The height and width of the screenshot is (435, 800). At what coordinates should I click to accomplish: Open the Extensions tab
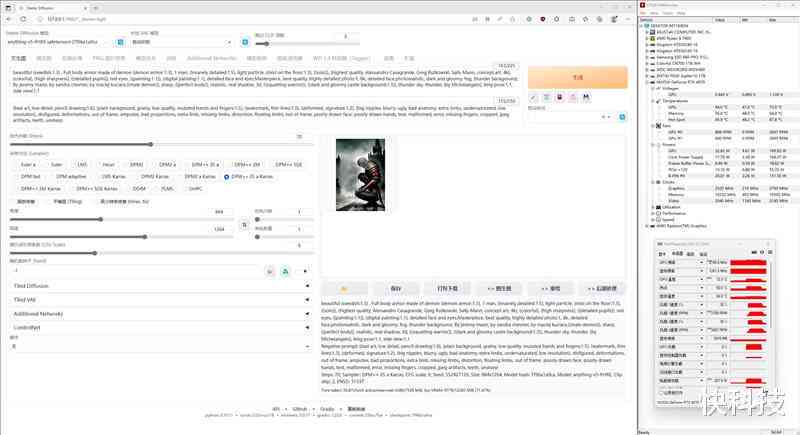[x=409, y=59]
